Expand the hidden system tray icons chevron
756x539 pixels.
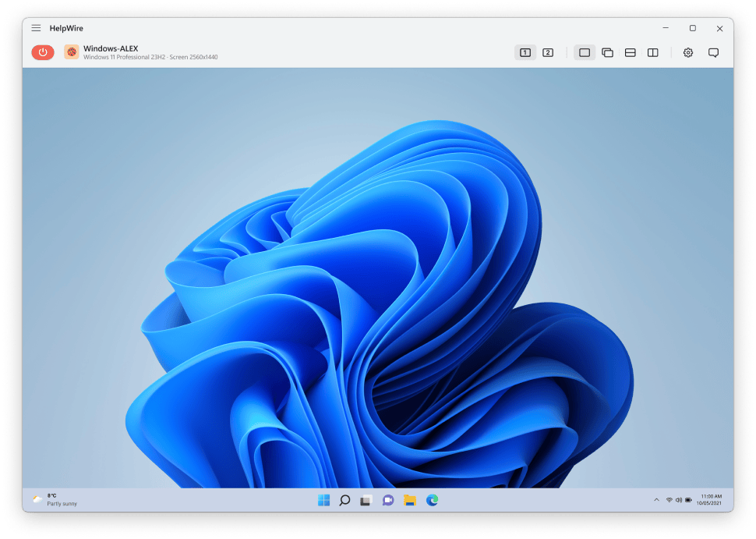[656, 500]
